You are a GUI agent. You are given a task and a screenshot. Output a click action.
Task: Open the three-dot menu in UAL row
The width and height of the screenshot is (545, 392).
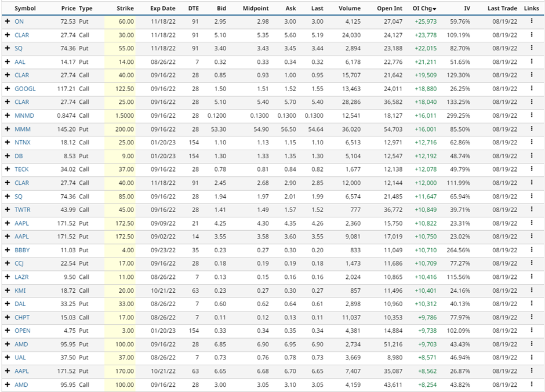tap(532, 357)
